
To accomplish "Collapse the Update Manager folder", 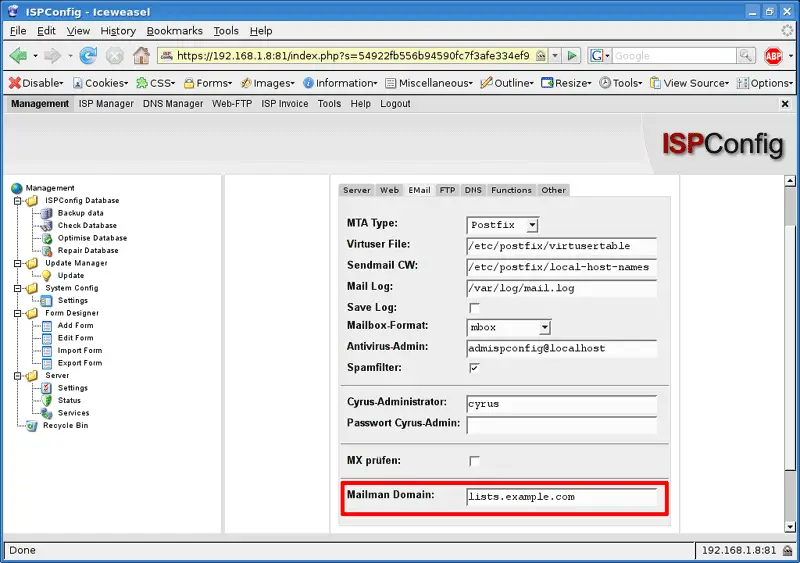I will point(17,263).
